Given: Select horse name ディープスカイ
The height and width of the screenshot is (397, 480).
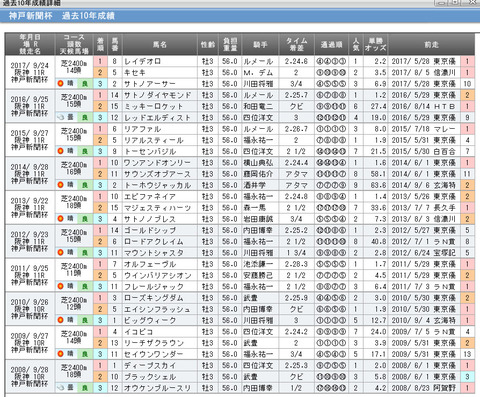Looking at the screenshot, I should (150, 366).
